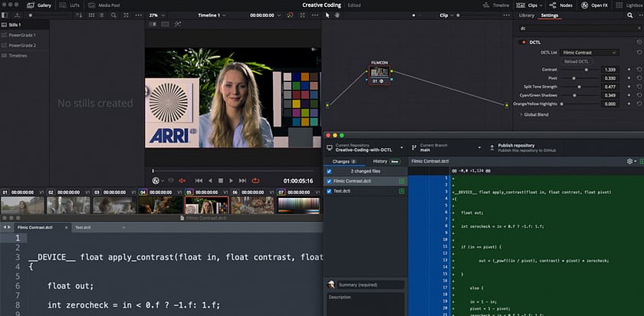The width and height of the screenshot is (644, 316).
Task: Expand the Global Blend section
Action: [534, 114]
